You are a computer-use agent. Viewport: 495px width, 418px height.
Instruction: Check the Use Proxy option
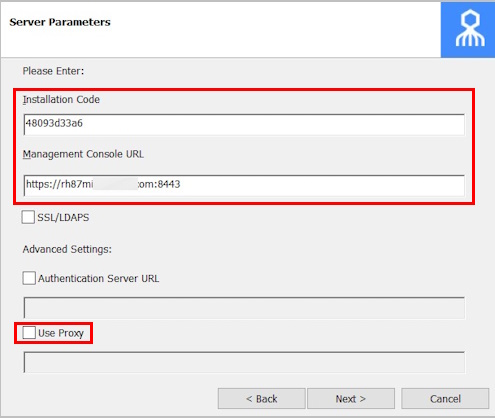(x=29, y=333)
